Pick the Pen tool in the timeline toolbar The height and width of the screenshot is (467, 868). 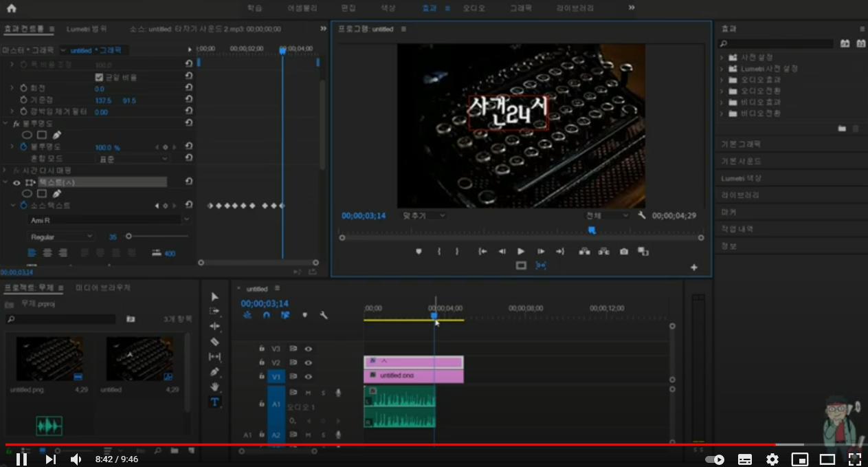click(214, 372)
